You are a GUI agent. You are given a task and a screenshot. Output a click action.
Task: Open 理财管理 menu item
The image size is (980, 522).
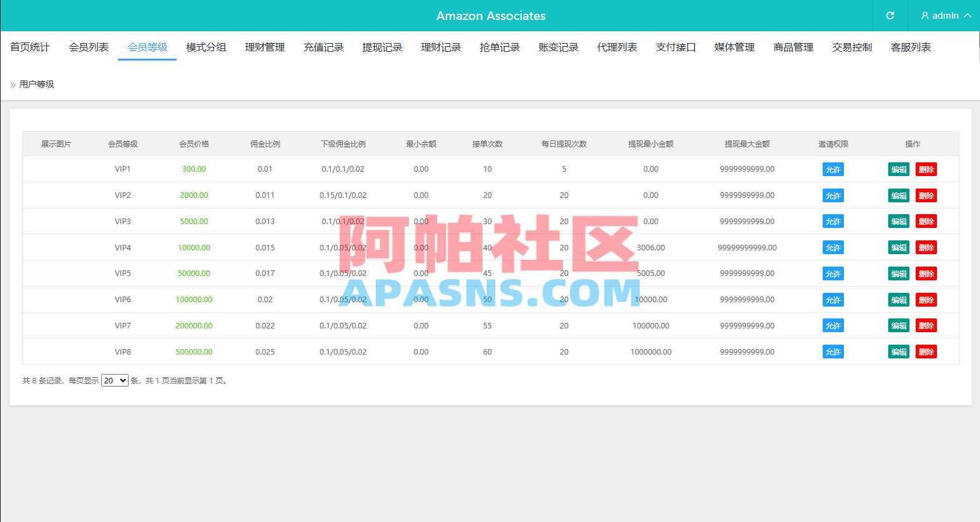click(265, 47)
